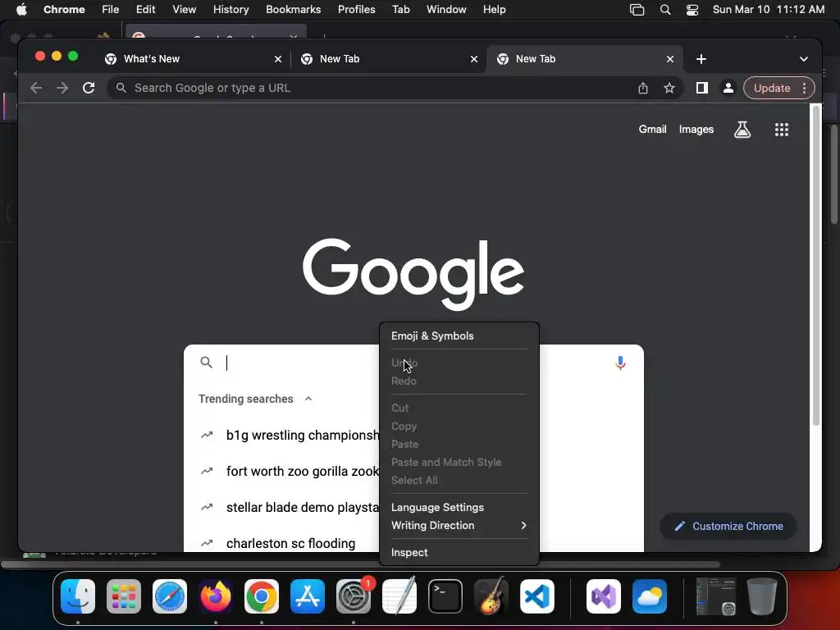Open System Settings in the dock
The height and width of the screenshot is (630, 840).
tap(354, 596)
